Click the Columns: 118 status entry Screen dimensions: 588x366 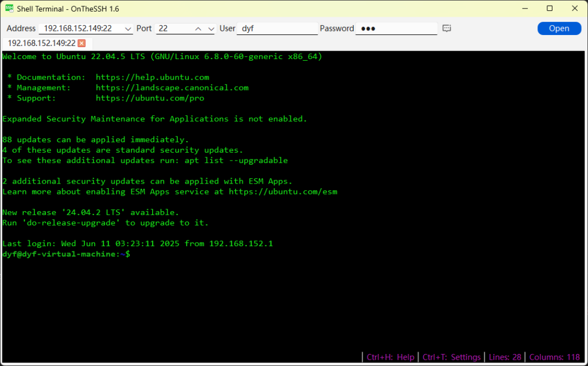click(555, 357)
